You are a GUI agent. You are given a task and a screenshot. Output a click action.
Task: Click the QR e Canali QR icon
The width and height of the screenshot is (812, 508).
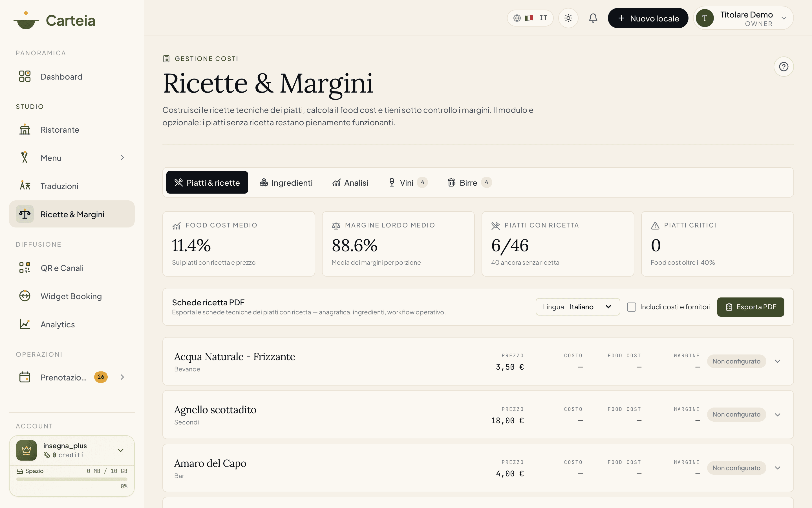click(25, 268)
